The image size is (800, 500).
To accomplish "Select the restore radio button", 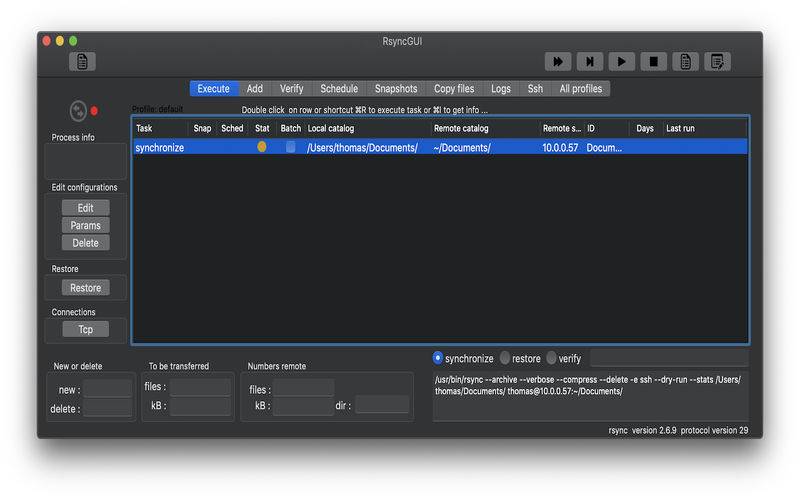I will click(505, 358).
